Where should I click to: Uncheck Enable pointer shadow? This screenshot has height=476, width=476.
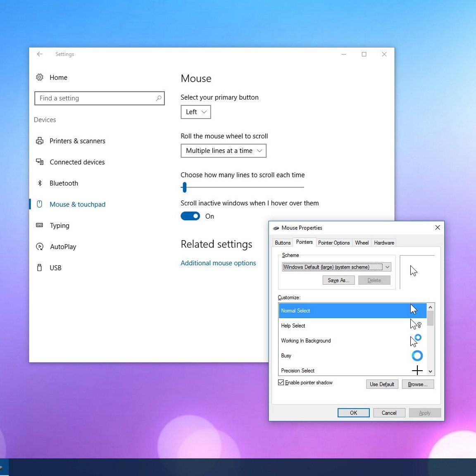(281, 383)
